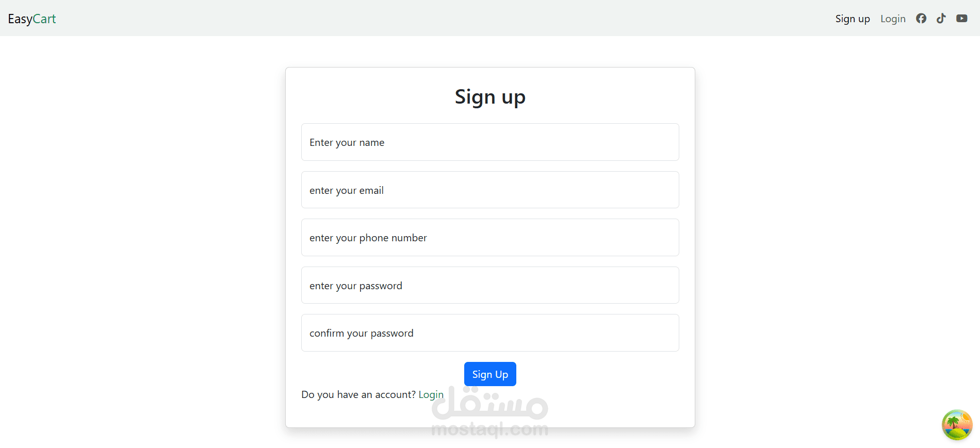Select the EasyCart logo
Image resolution: width=980 pixels, height=448 pixels.
click(x=32, y=19)
